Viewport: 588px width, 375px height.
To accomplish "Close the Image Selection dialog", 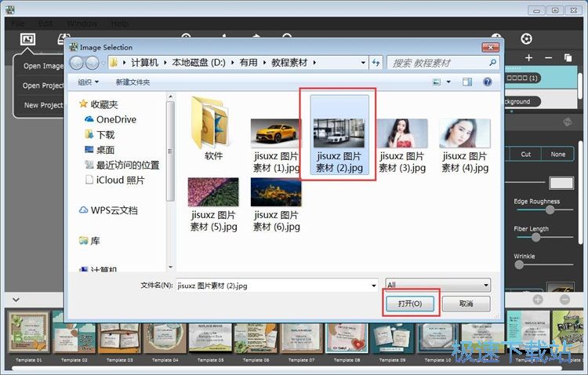I will tap(490, 47).
